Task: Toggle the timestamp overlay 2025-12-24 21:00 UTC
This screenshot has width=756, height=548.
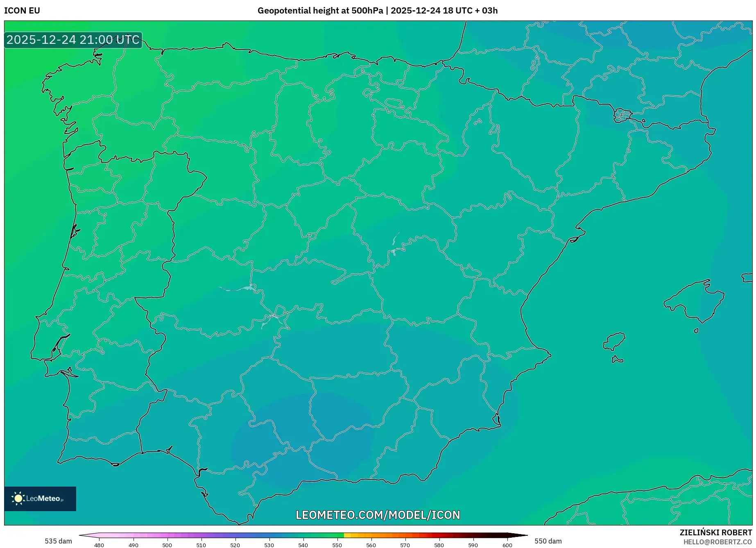Action: [72, 40]
